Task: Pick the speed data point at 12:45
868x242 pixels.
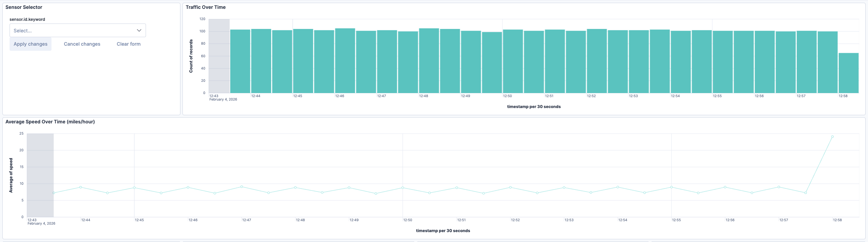Action: pos(134,188)
